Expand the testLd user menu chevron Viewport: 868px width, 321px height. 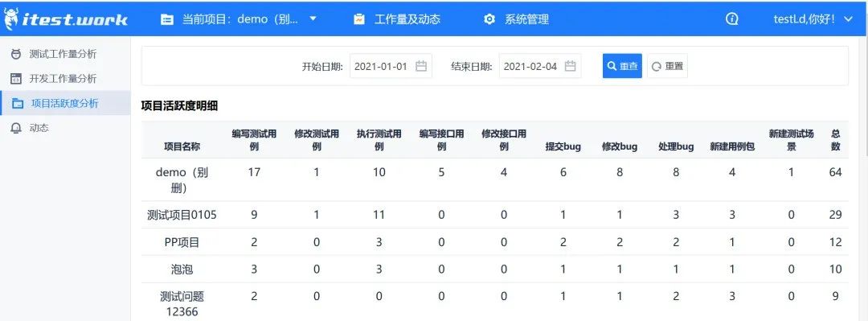click(849, 19)
